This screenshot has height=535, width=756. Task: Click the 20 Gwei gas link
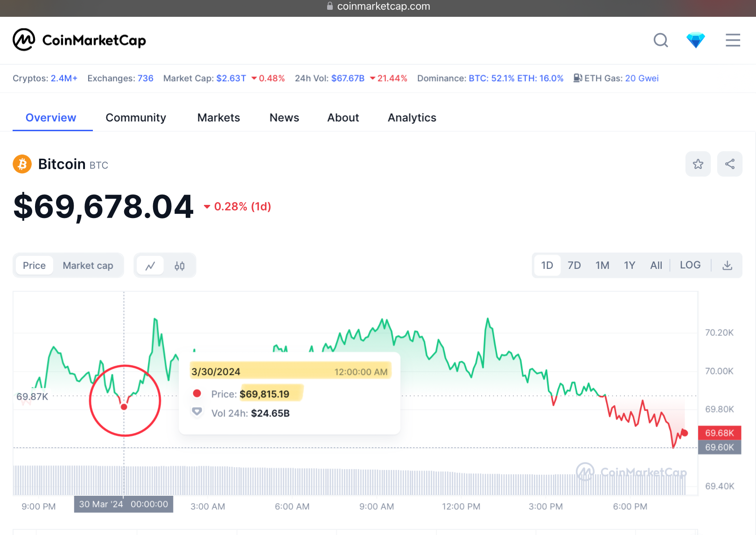642,78
